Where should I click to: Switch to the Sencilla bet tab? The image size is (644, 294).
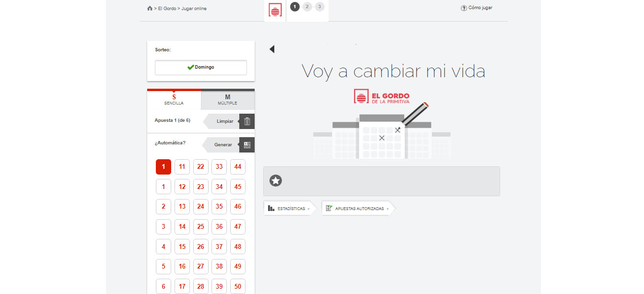pyautogui.click(x=174, y=99)
